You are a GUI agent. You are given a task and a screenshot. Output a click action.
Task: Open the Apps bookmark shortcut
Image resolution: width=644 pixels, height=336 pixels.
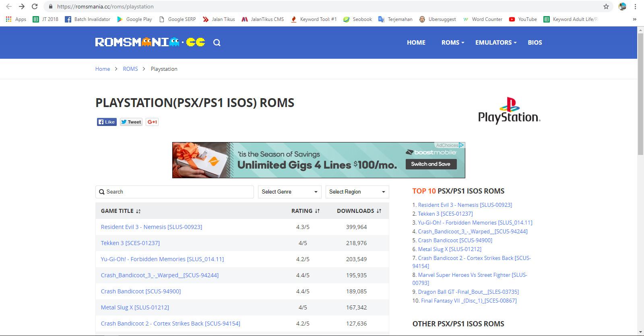(x=16, y=19)
